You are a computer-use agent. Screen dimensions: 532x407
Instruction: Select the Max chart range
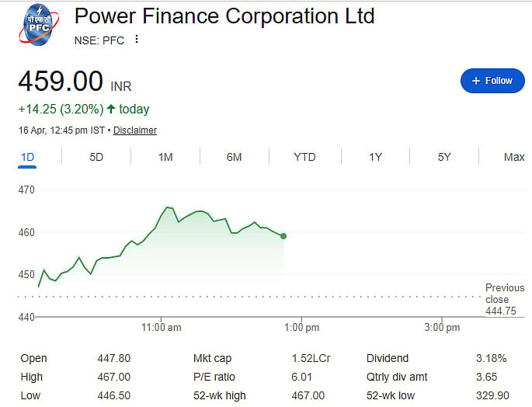click(x=514, y=157)
